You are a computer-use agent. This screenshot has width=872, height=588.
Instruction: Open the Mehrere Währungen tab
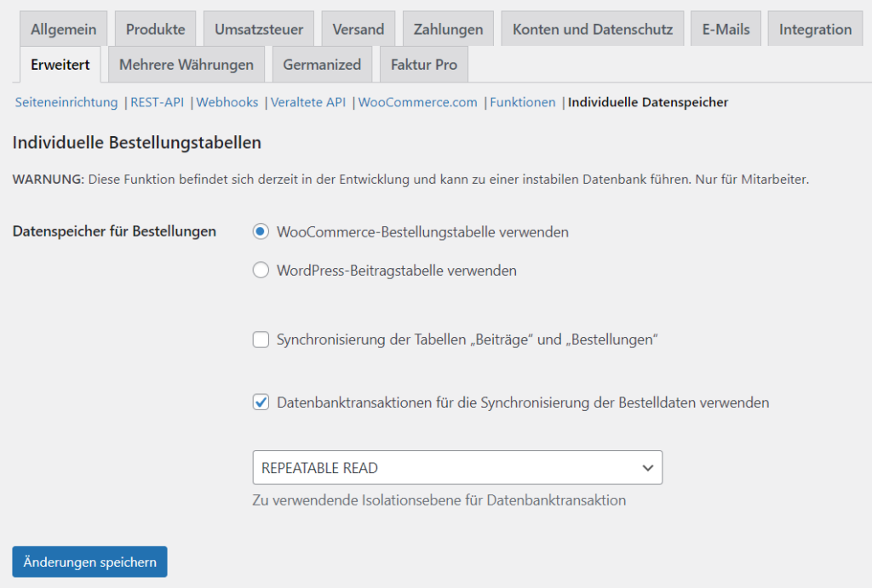(x=186, y=65)
